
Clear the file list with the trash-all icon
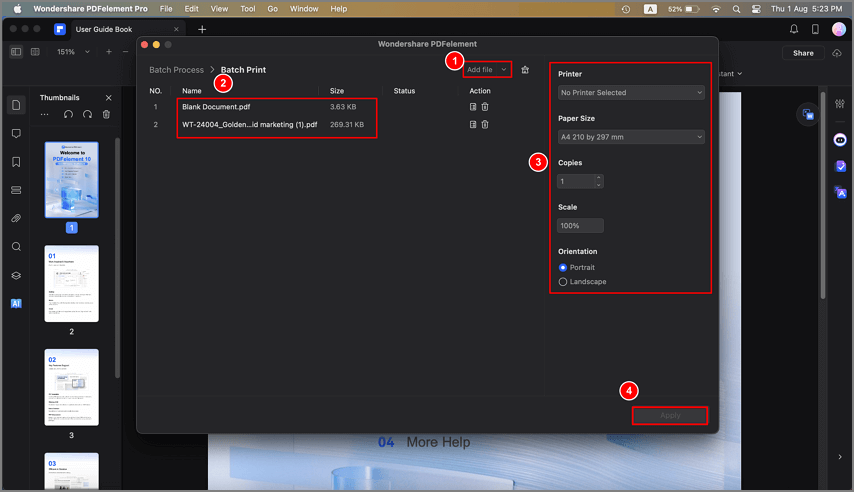(x=525, y=70)
